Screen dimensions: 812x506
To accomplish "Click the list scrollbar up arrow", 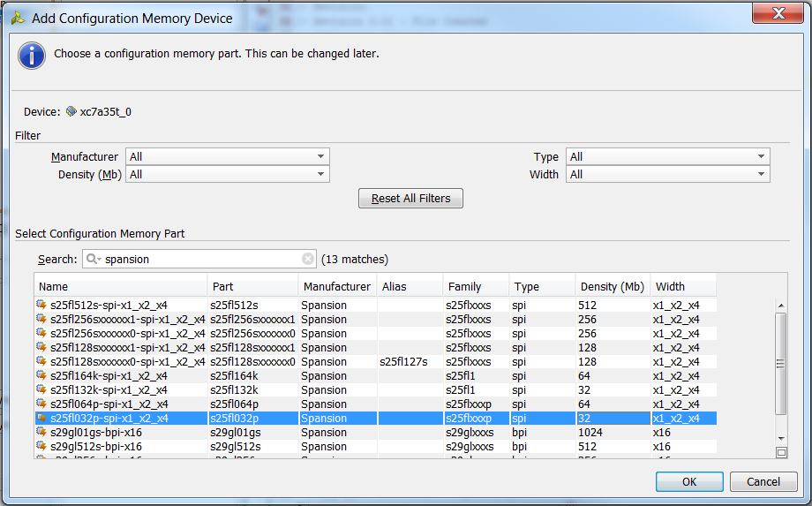I will pos(781,306).
